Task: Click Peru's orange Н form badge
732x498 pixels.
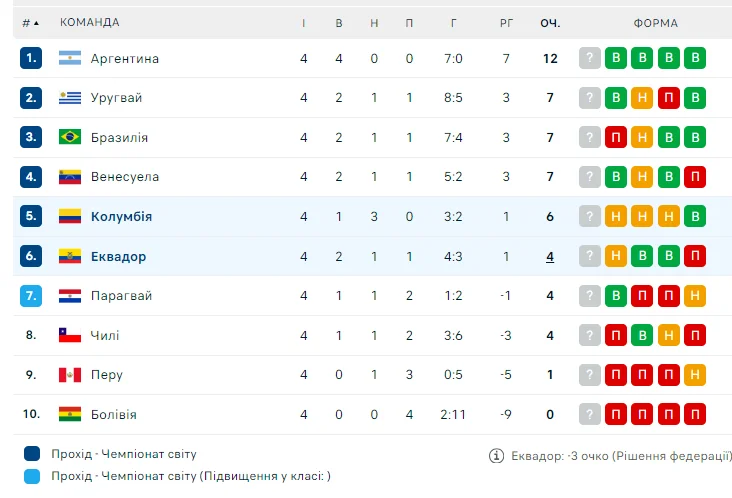Action: coord(695,375)
